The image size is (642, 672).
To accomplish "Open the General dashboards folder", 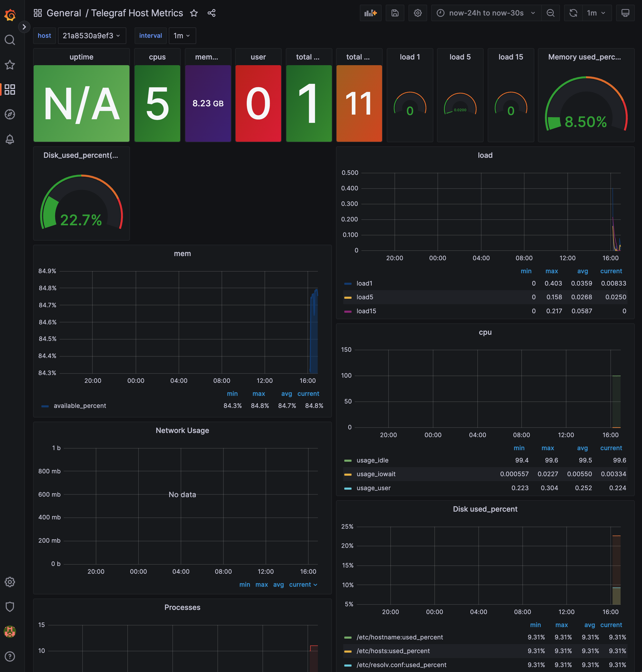I will pos(64,13).
